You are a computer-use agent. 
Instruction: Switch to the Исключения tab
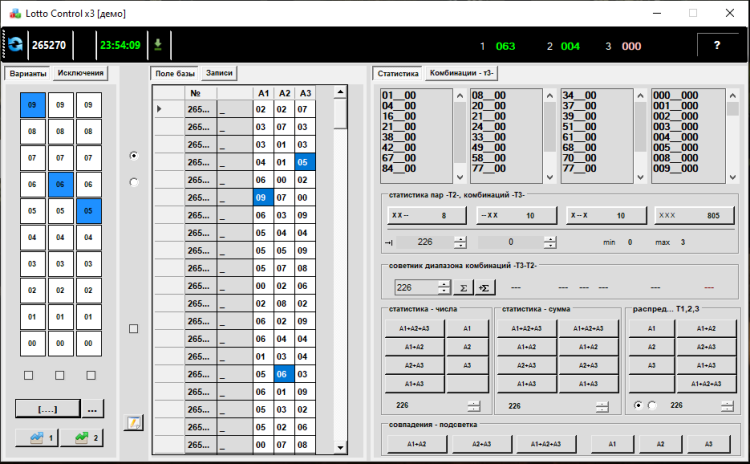(x=80, y=73)
